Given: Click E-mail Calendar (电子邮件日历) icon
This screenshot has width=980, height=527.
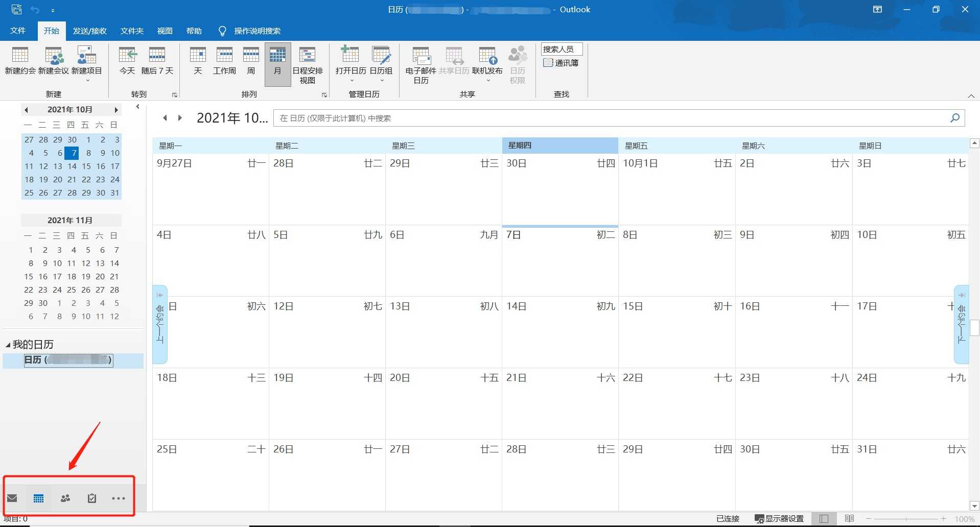Looking at the screenshot, I should [x=421, y=65].
